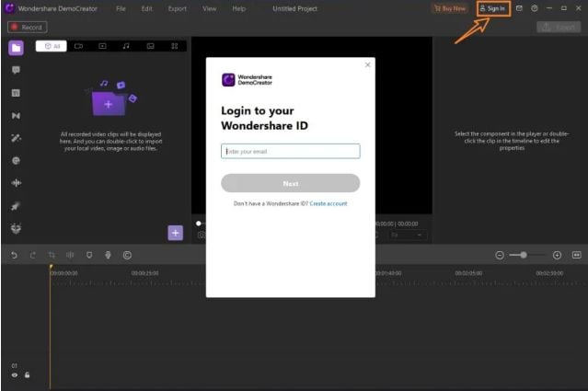Click the greyed Export button top right
This screenshot has width=588, height=391.
coord(559,27)
